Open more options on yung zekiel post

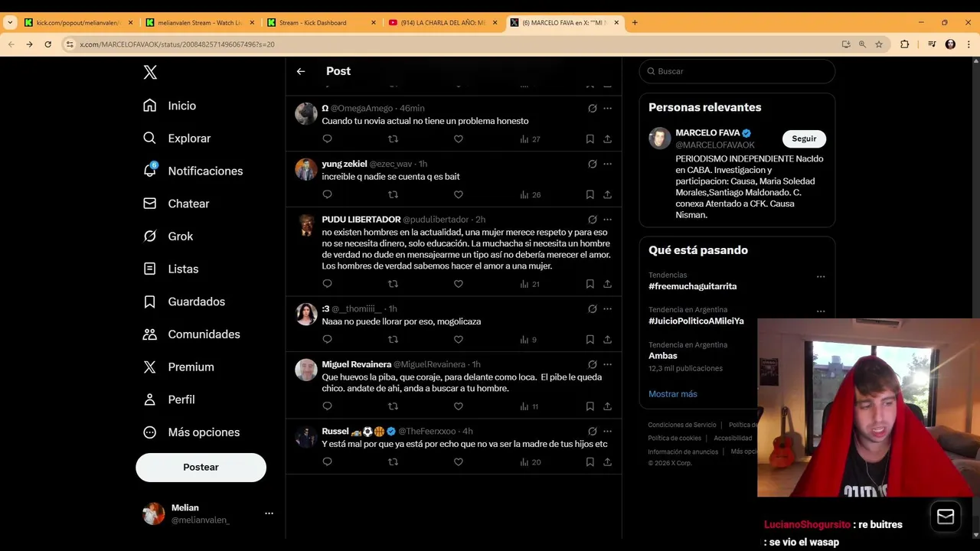[x=607, y=164]
